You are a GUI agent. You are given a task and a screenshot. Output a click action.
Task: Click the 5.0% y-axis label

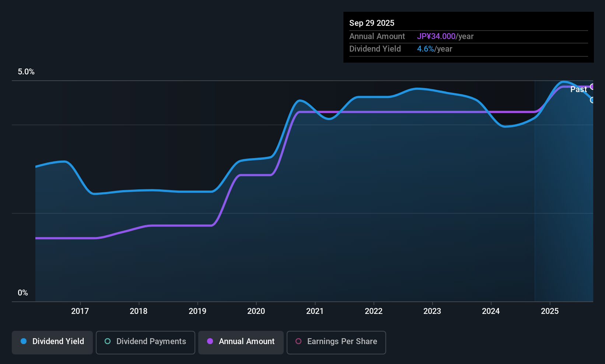pos(26,72)
